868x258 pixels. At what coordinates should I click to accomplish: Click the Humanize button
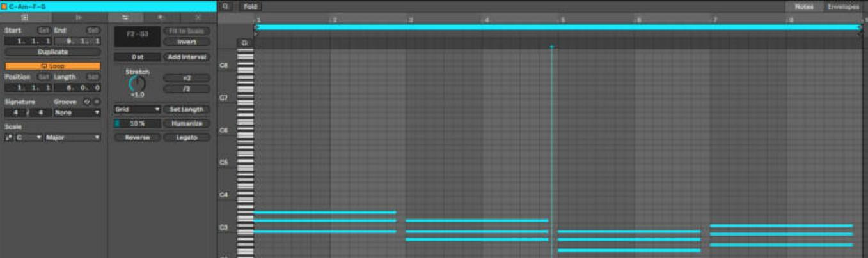pos(186,123)
